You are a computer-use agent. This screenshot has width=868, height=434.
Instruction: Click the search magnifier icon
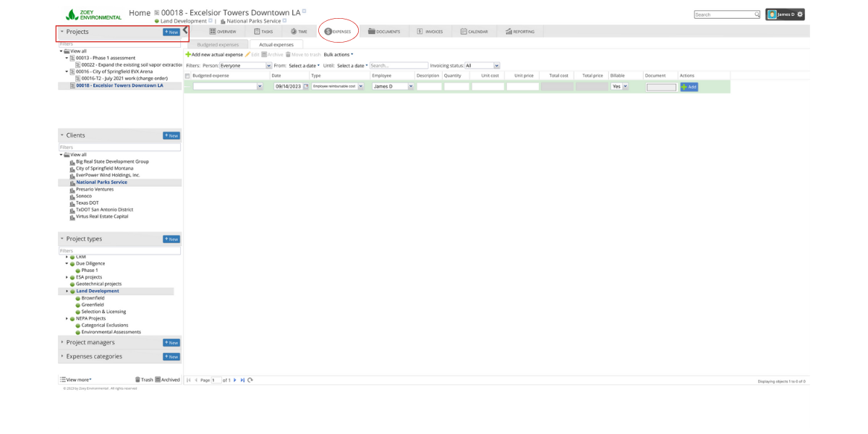coord(757,14)
